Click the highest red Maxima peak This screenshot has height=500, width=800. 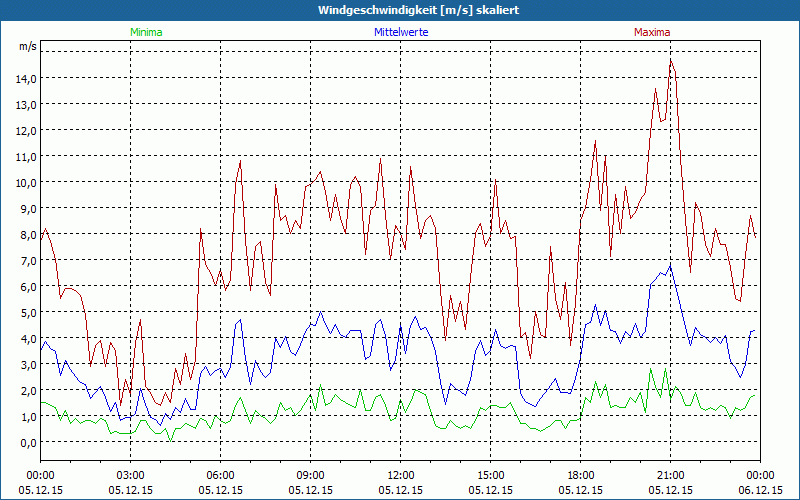(x=671, y=59)
